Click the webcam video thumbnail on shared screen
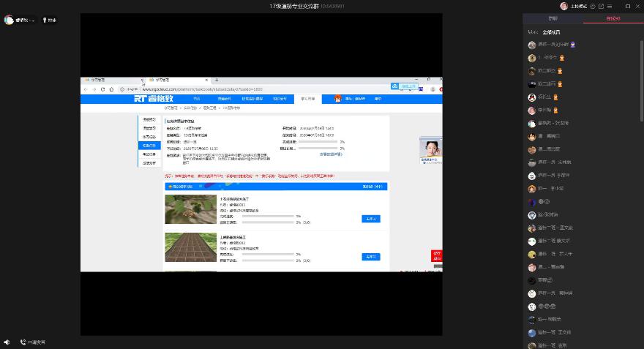Screen dimensions: 644x349 tap(430, 149)
